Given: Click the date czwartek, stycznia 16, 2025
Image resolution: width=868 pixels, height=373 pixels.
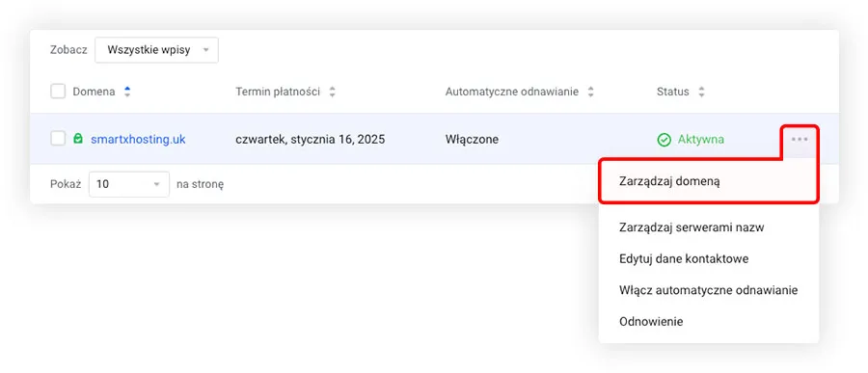Looking at the screenshot, I should 310,140.
